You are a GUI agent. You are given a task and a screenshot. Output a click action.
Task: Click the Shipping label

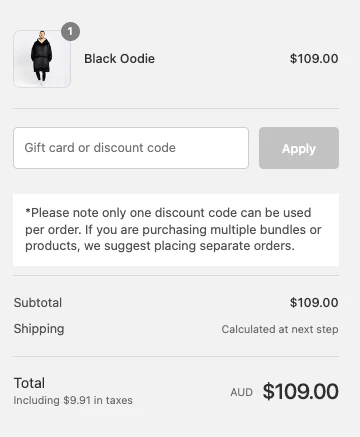coord(39,329)
